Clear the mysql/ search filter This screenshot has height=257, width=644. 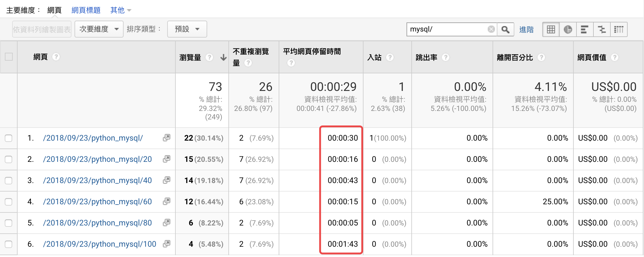[491, 29]
